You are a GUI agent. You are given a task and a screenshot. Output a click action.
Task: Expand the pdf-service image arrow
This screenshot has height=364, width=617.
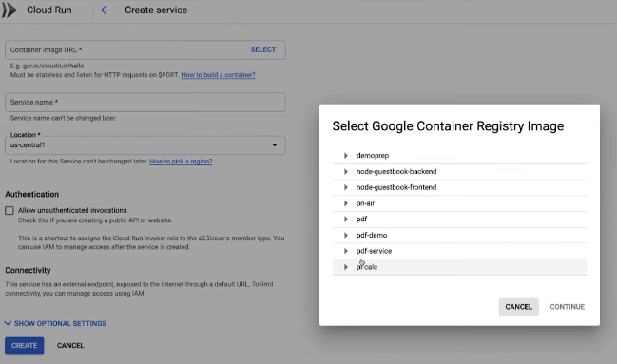[x=345, y=251]
